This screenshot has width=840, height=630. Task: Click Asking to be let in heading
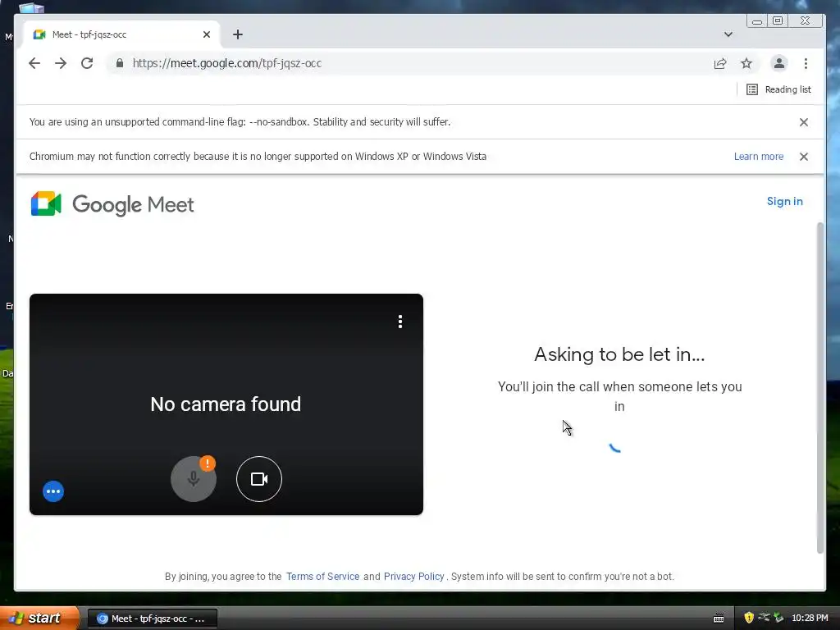pyautogui.click(x=619, y=354)
